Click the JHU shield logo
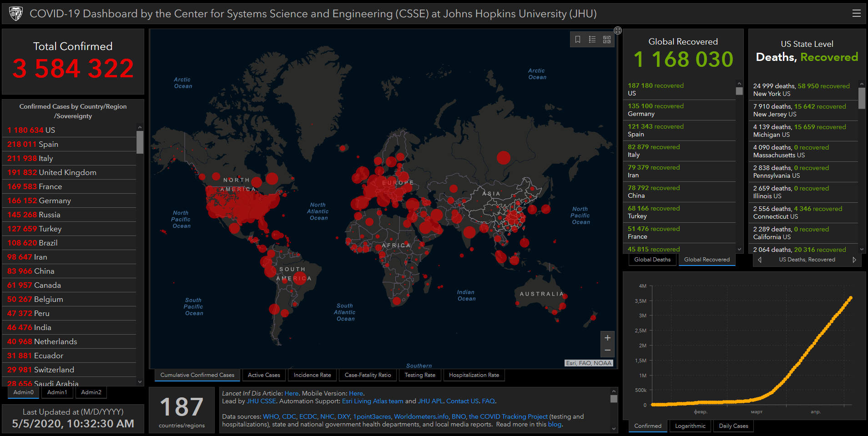Viewport: 868px width, 436px height. pos(16,14)
